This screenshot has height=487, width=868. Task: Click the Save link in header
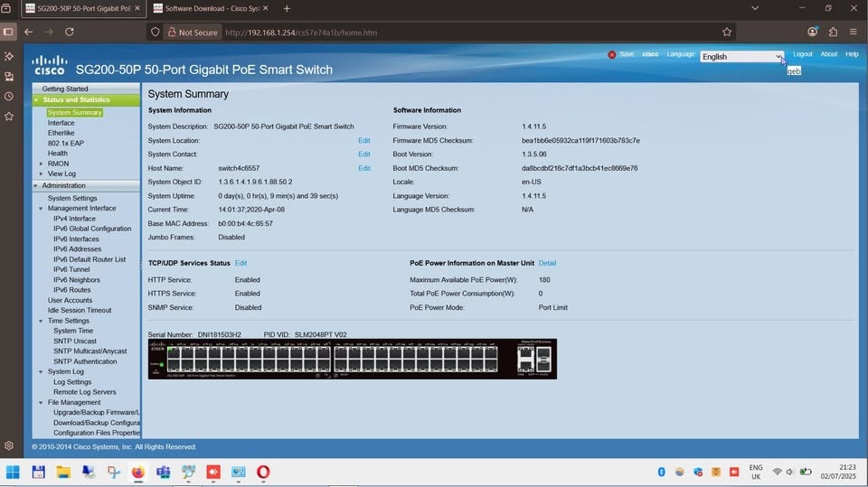point(627,54)
